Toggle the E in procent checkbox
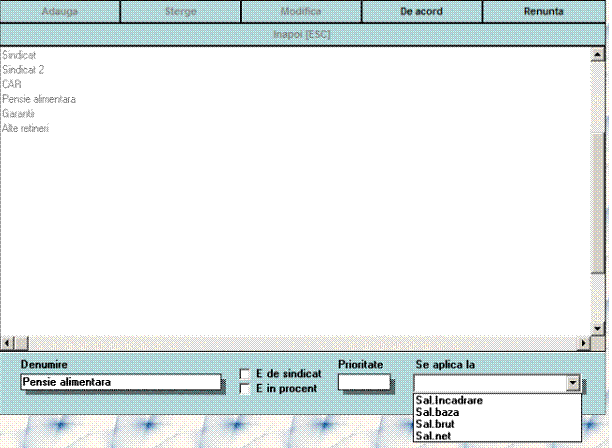 click(246, 388)
